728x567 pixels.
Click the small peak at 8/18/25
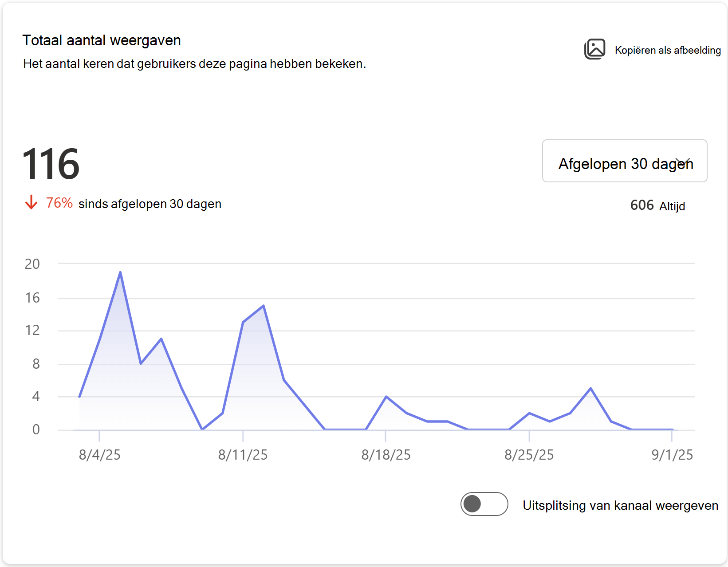[x=386, y=397]
